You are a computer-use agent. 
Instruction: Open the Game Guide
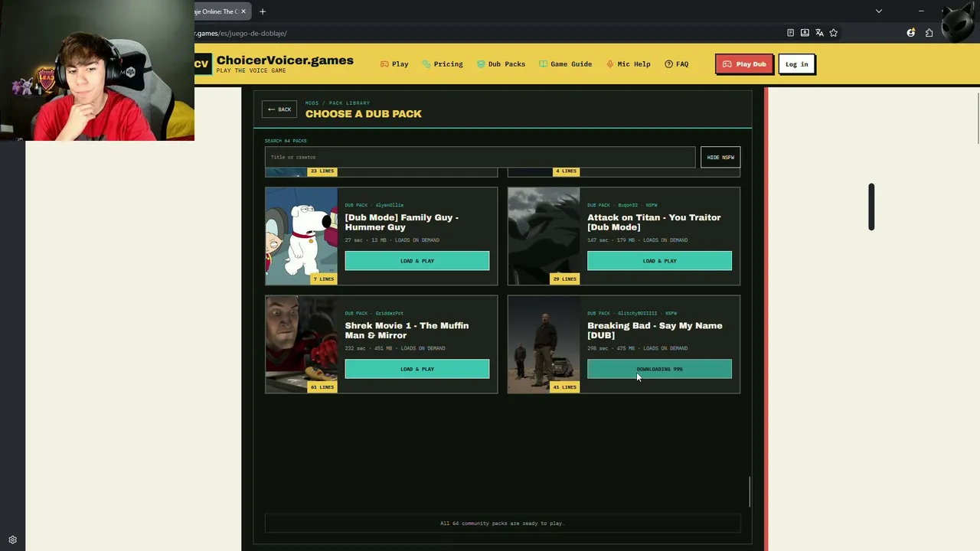(x=565, y=64)
